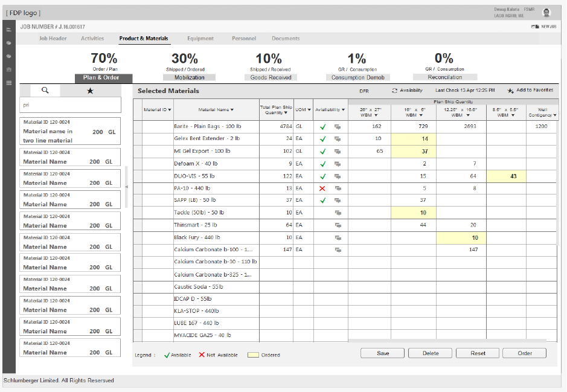This screenshot has width=567, height=392.
Task: Click the Availability refresh icon
Action: click(395, 91)
